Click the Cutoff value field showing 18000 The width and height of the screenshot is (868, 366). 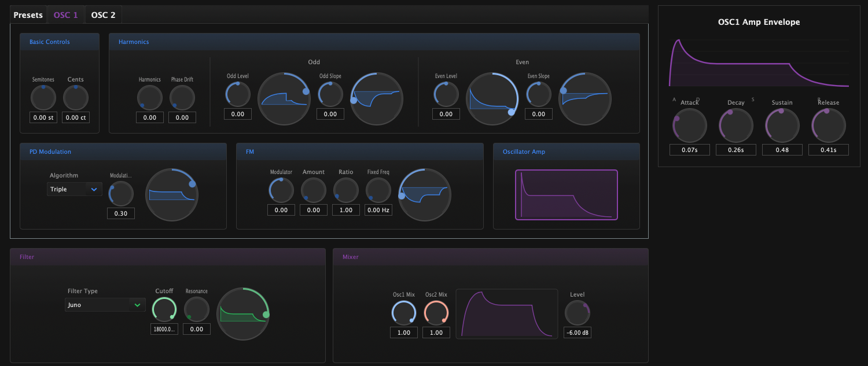[x=164, y=328]
